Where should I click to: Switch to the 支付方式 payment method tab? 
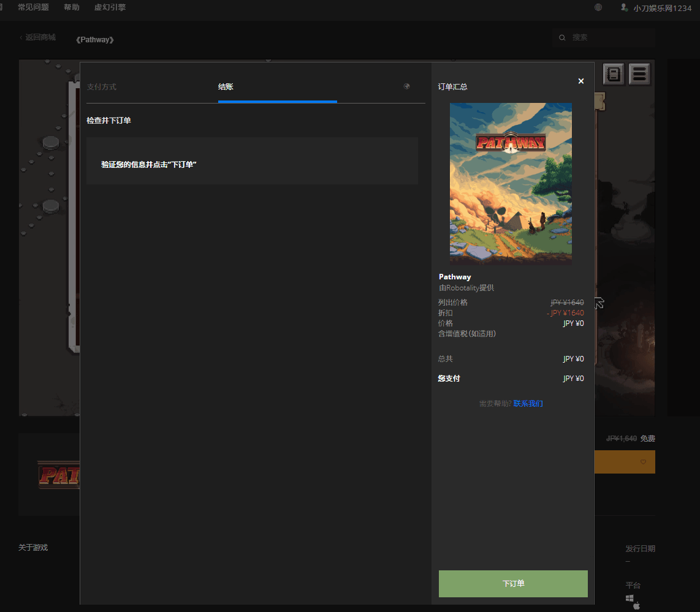(x=101, y=86)
